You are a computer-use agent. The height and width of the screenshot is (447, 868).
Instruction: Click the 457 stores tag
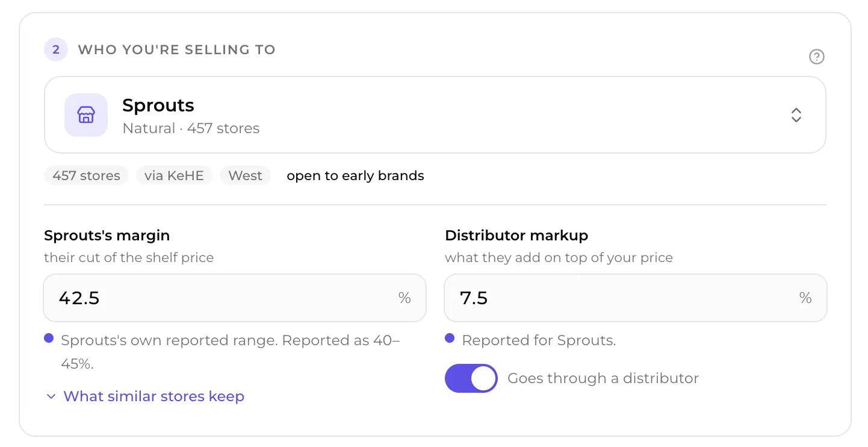coord(86,176)
